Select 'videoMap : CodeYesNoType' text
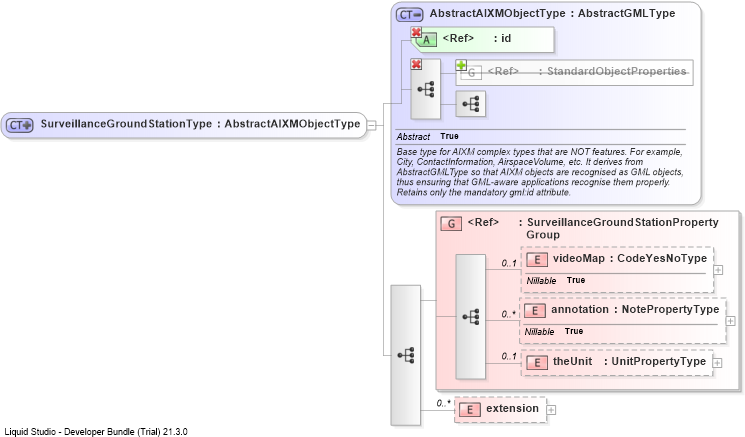This screenshot has width=745, height=437. click(x=630, y=258)
